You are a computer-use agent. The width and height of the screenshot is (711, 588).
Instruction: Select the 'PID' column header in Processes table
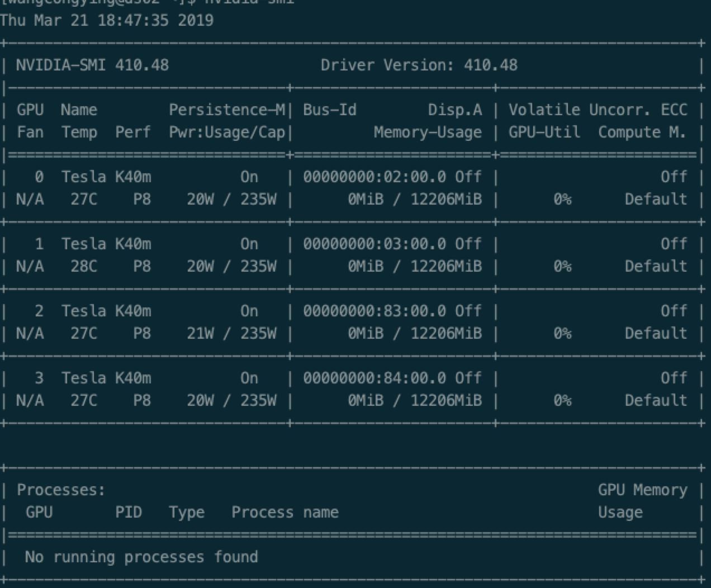coord(129,512)
